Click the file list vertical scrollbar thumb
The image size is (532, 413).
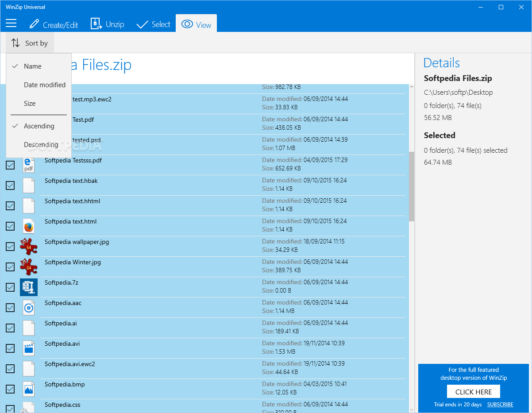tap(412, 187)
